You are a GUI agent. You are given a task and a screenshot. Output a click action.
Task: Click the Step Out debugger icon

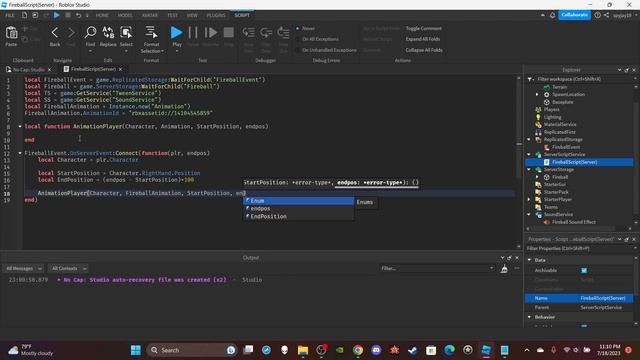[x=283, y=33]
